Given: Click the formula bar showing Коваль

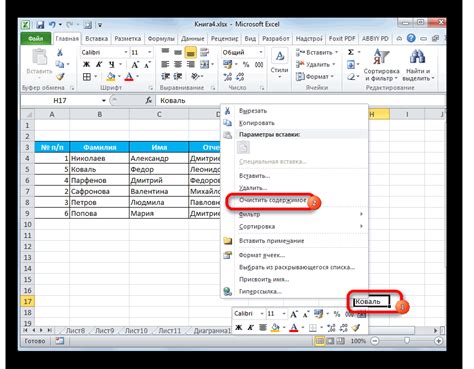Looking at the screenshot, I should point(300,100).
